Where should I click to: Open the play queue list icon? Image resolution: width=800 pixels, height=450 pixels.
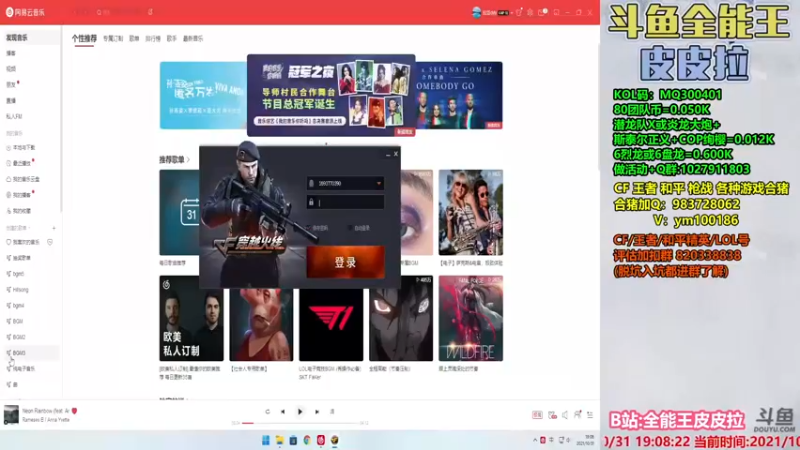pyautogui.click(x=590, y=415)
